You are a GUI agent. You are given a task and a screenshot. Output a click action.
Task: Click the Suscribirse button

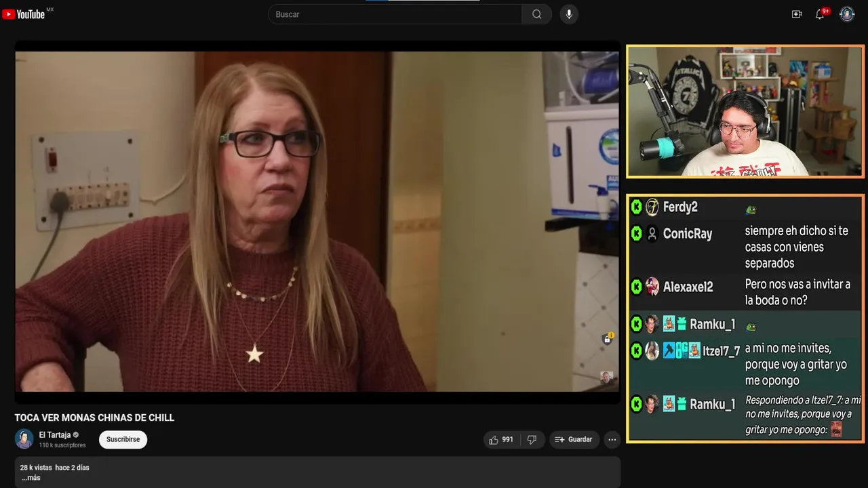click(x=123, y=439)
